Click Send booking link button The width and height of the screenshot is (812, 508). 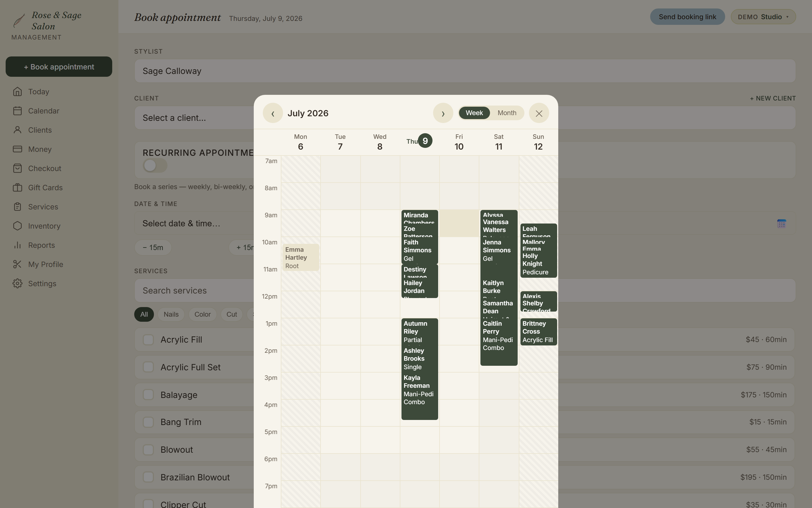pos(687,17)
